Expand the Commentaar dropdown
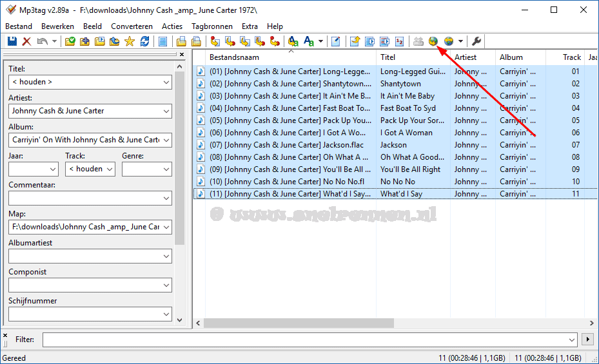 click(166, 198)
